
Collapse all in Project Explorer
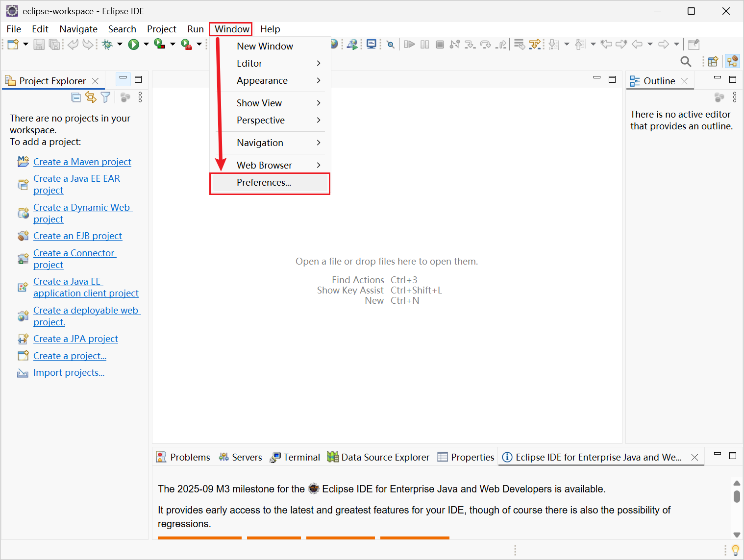click(x=76, y=97)
